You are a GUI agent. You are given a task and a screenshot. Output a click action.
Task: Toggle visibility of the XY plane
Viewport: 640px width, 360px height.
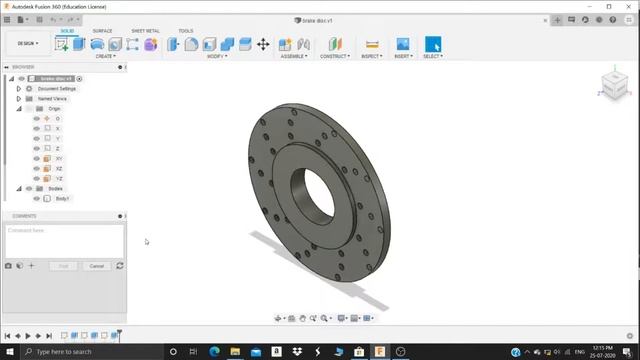click(37, 158)
